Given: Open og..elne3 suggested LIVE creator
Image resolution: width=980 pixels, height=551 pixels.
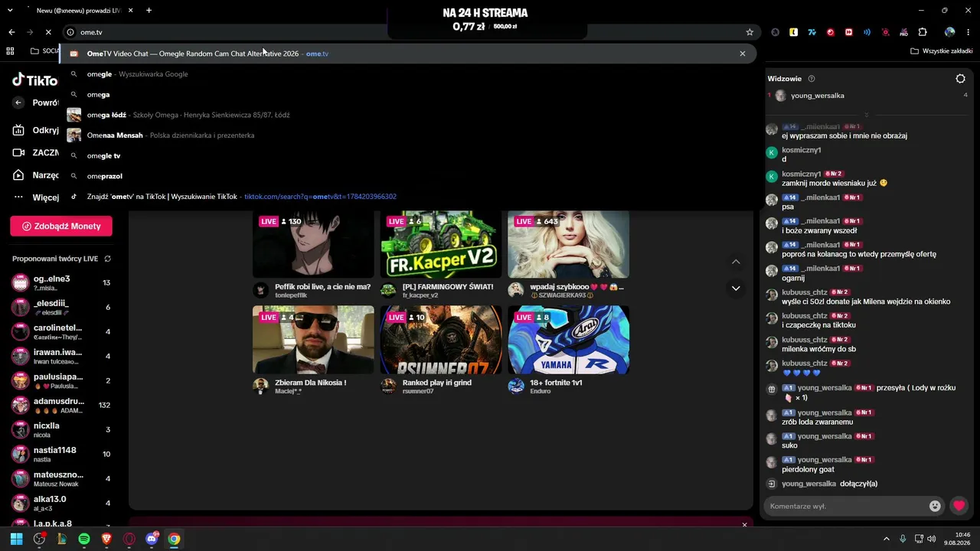Looking at the screenshot, I should (61, 282).
